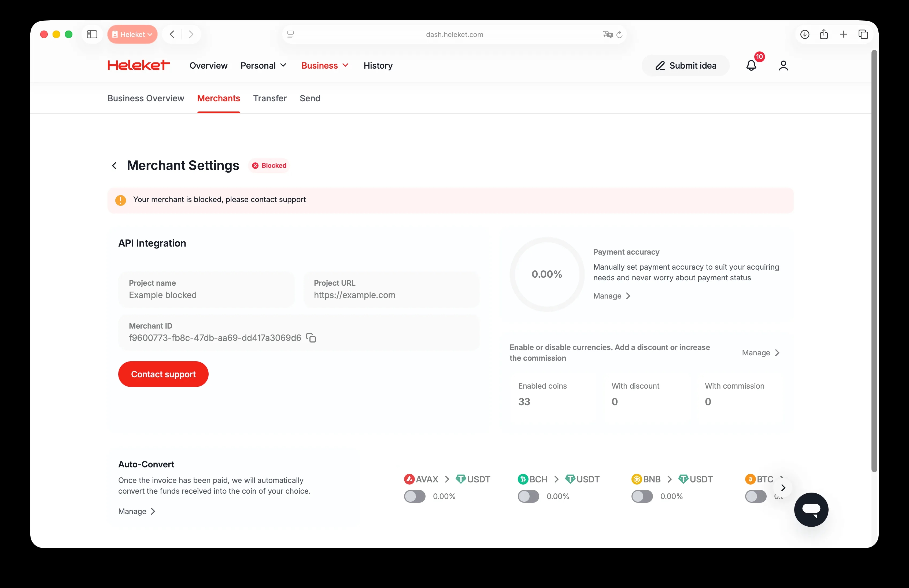Open the user profile icon
The image size is (909, 588).
coord(783,65)
